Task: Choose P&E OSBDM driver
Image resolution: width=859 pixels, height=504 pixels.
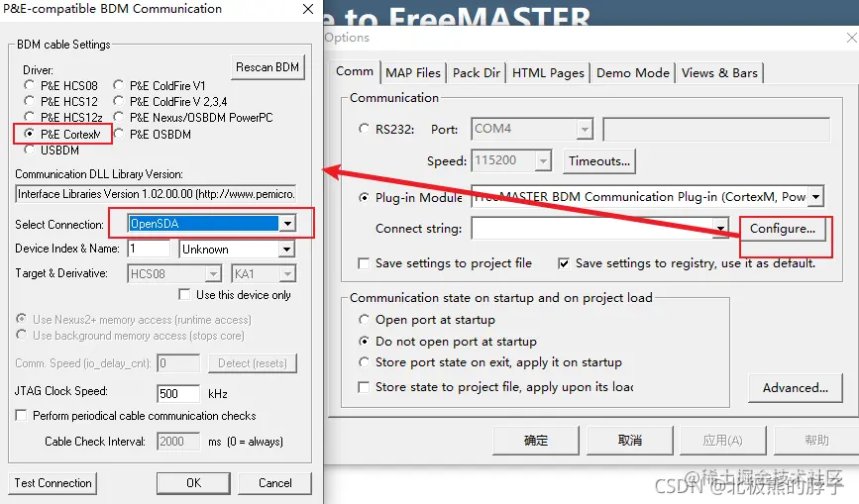Action: [118, 134]
